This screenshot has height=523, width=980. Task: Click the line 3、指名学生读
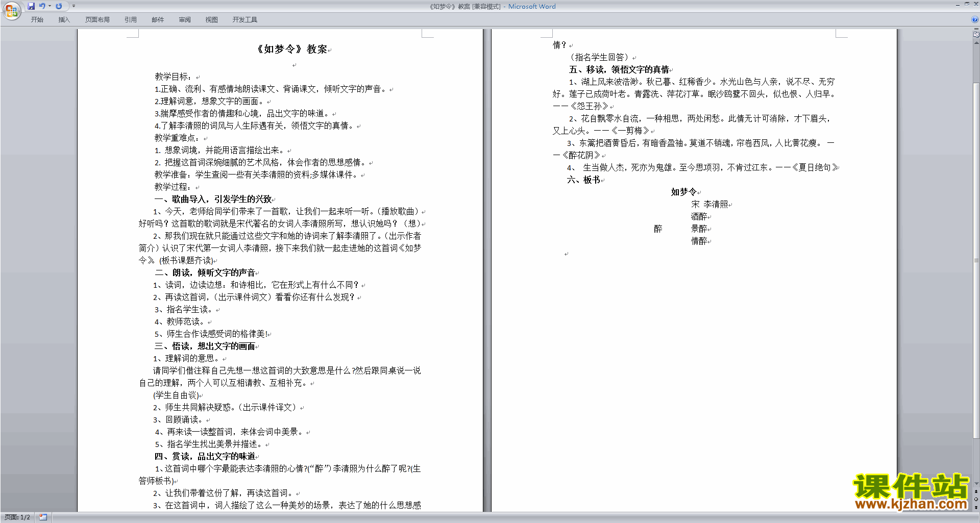(x=184, y=309)
